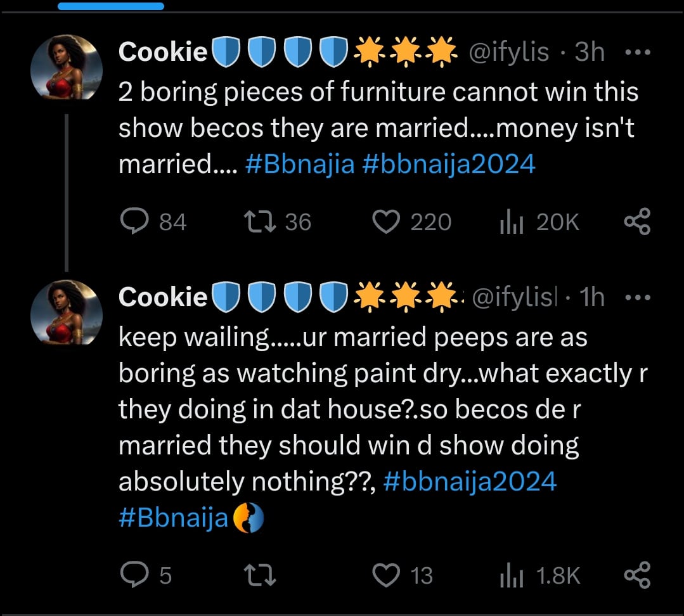684x616 pixels.
Task: Repost the keep wailing tweet
Action: pos(260,575)
